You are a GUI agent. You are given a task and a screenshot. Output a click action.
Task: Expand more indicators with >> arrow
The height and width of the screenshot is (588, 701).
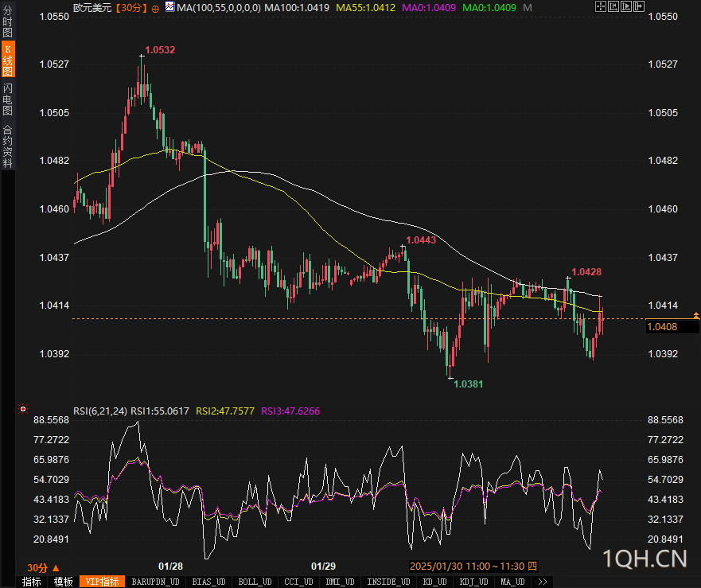pos(543,582)
